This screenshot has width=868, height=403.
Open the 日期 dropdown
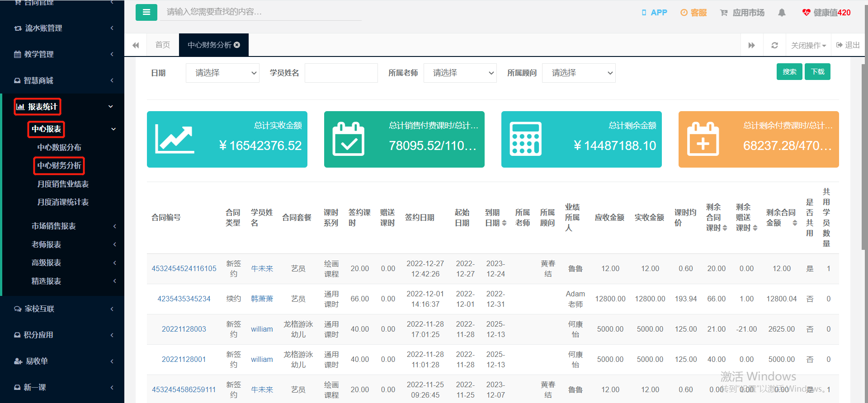pyautogui.click(x=222, y=73)
